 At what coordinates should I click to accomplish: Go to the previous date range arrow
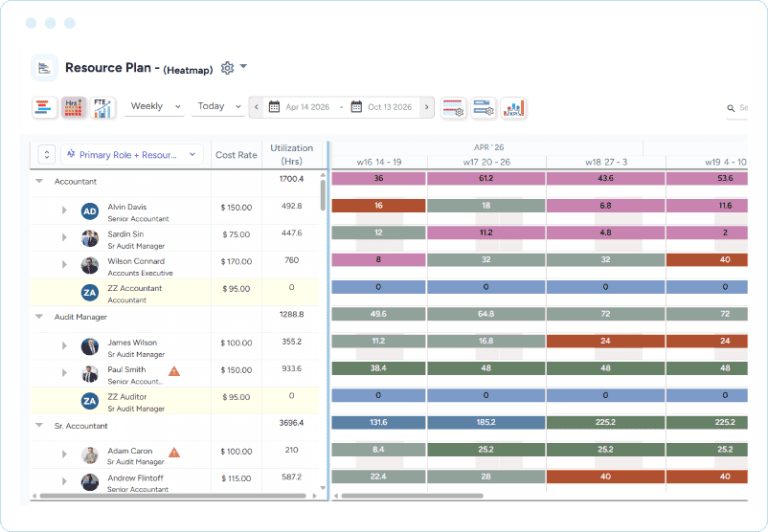coord(257,107)
